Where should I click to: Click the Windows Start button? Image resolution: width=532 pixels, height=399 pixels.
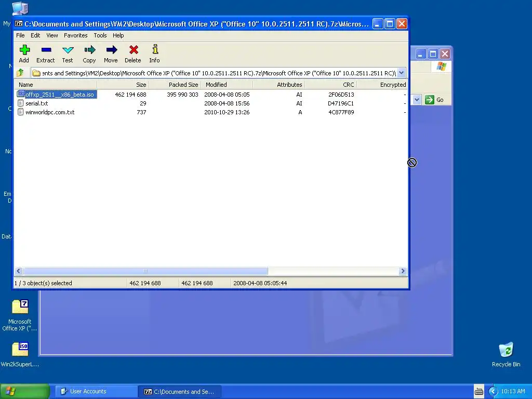click(25, 391)
